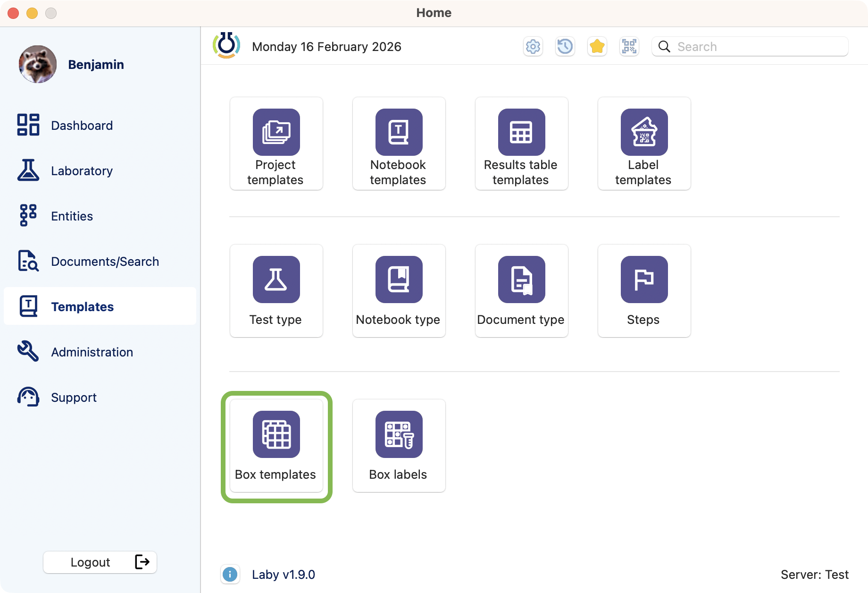The image size is (868, 593).
Task: Open the Box templates tile
Action: pos(276,446)
